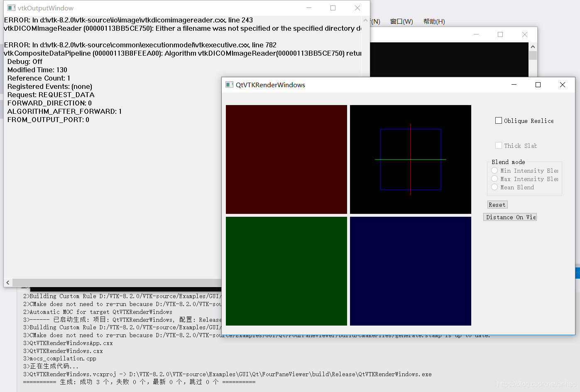This screenshot has height=392, width=580.
Task: Click the build output line '3>QtVTKRenderWindowsApp.cxx'
Action: coord(68,343)
